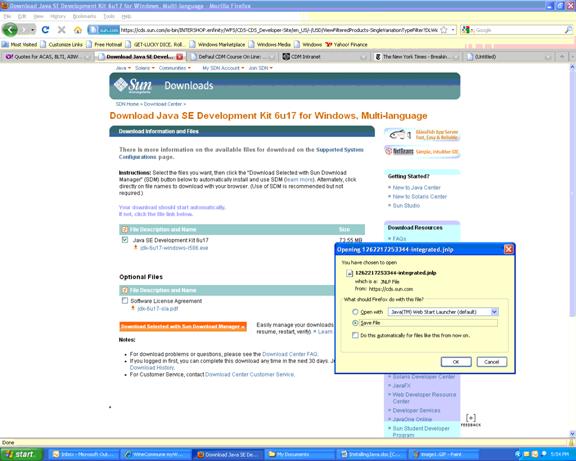Expand the My SDN Account menu

tap(223, 68)
